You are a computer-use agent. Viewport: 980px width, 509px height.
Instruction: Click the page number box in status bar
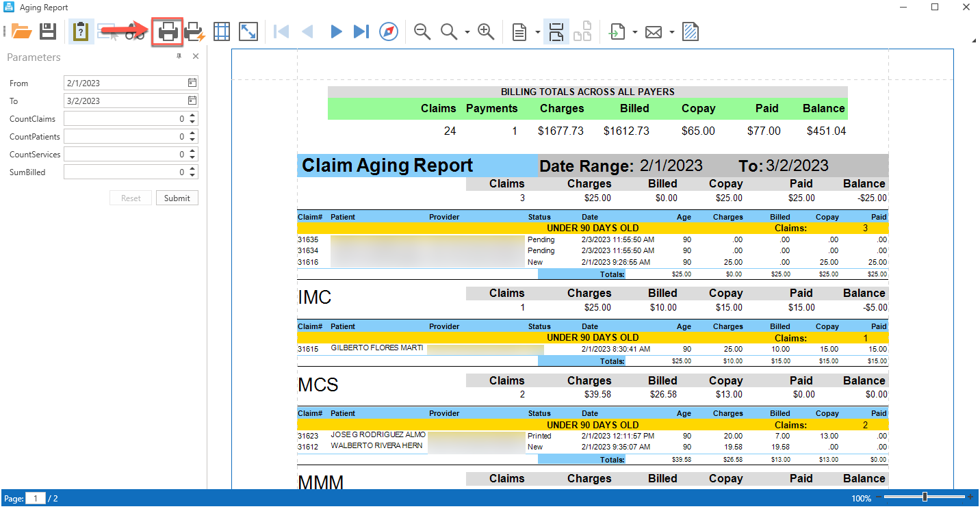pyautogui.click(x=36, y=498)
